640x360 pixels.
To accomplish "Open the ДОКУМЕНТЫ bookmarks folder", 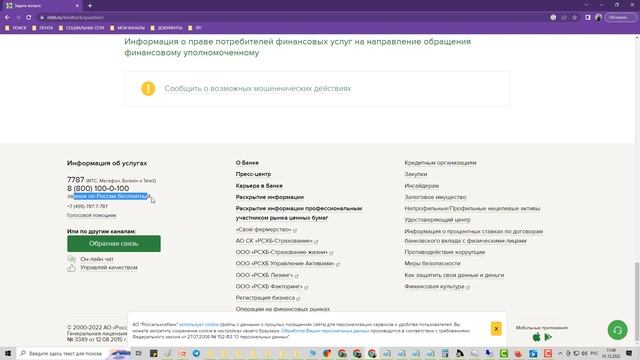I will [x=167, y=28].
